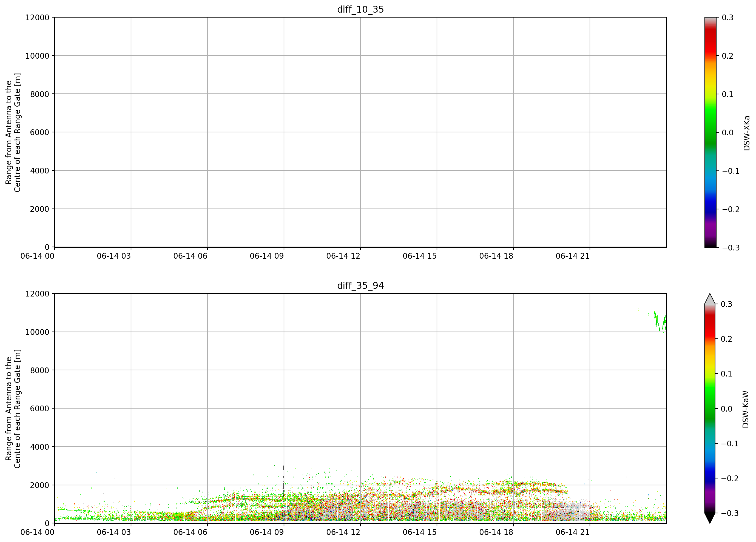
Task: Click the 8000 tick on diff_10_35 y-axis
Action: [40, 94]
